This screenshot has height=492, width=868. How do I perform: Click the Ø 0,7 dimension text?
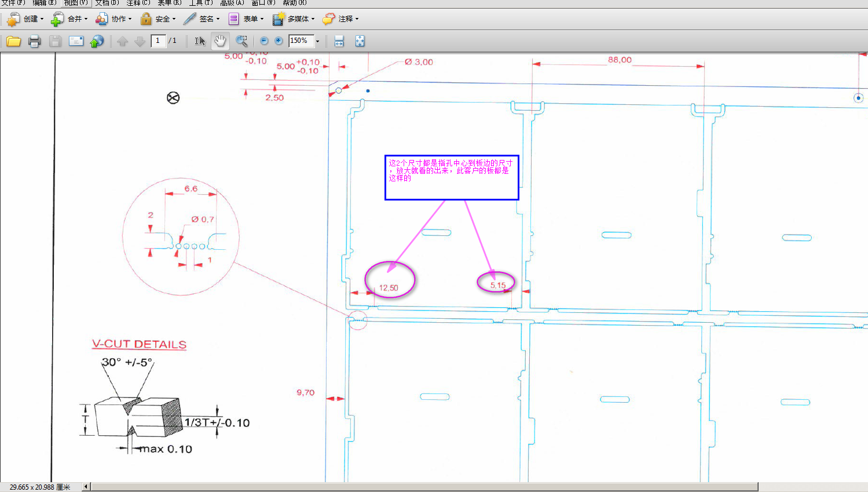(x=203, y=219)
